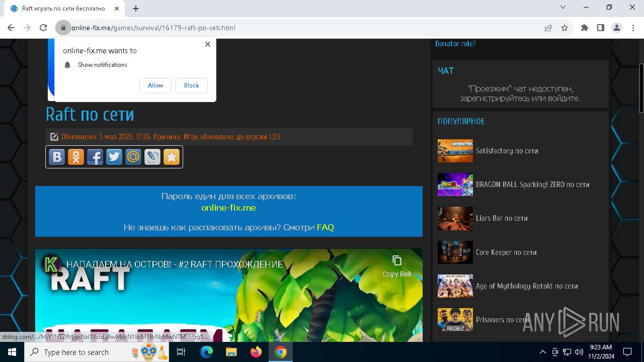The image size is (644, 362).
Task: Open Core Keeper game thumbnail
Action: coord(455,252)
